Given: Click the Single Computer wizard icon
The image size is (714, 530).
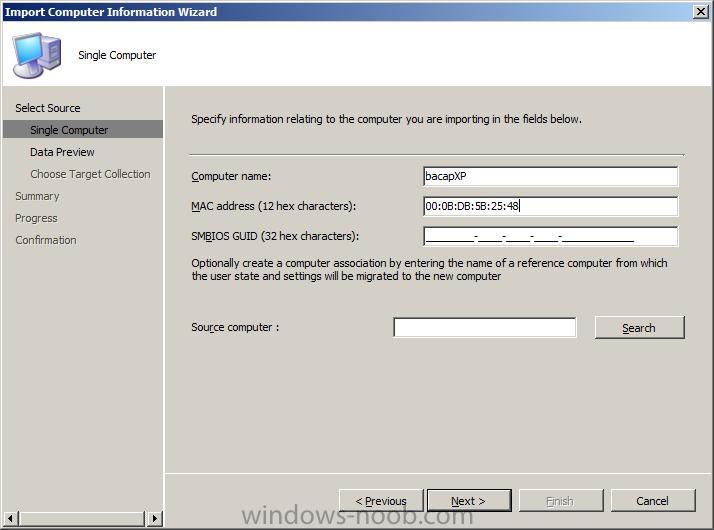Looking at the screenshot, I should coord(37,55).
